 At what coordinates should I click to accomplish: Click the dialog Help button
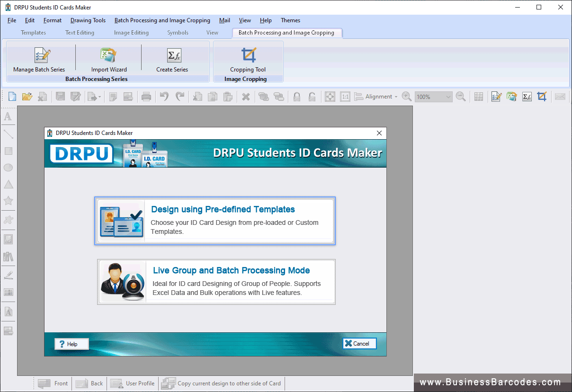tap(71, 344)
